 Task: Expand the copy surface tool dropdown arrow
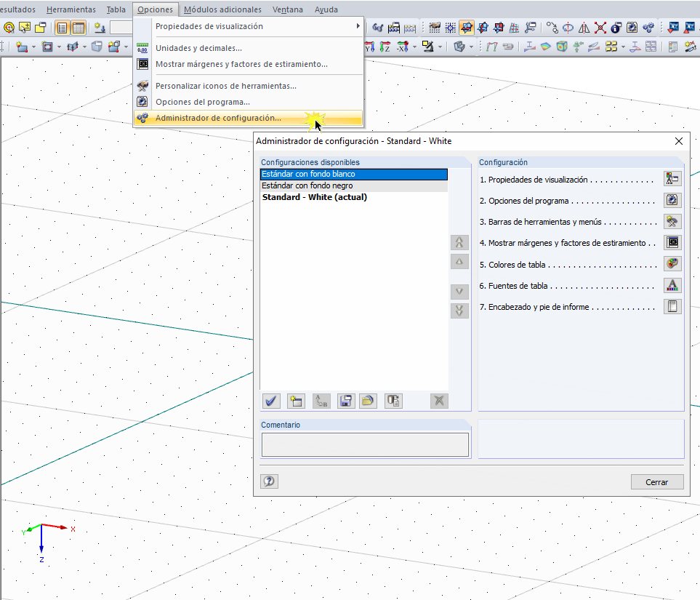126,47
